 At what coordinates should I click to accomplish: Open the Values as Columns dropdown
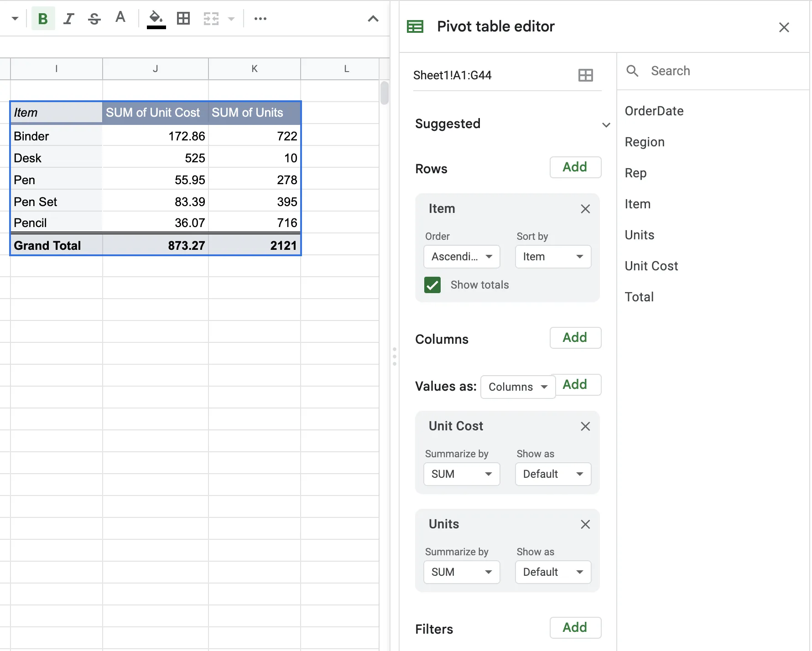tap(518, 386)
